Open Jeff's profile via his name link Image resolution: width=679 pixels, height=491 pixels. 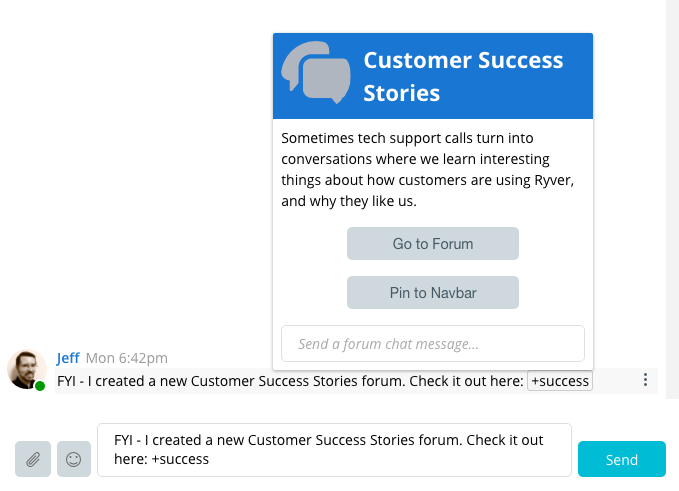(68, 358)
